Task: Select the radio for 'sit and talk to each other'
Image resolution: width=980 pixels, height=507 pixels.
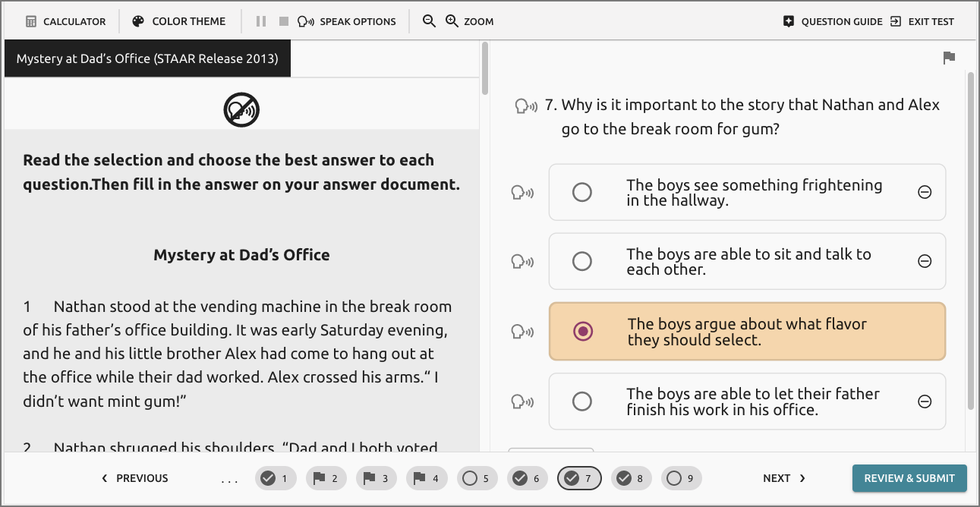Action: 582,262
